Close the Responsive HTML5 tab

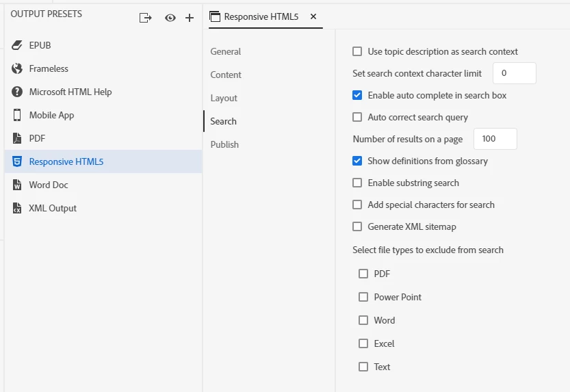tap(313, 16)
